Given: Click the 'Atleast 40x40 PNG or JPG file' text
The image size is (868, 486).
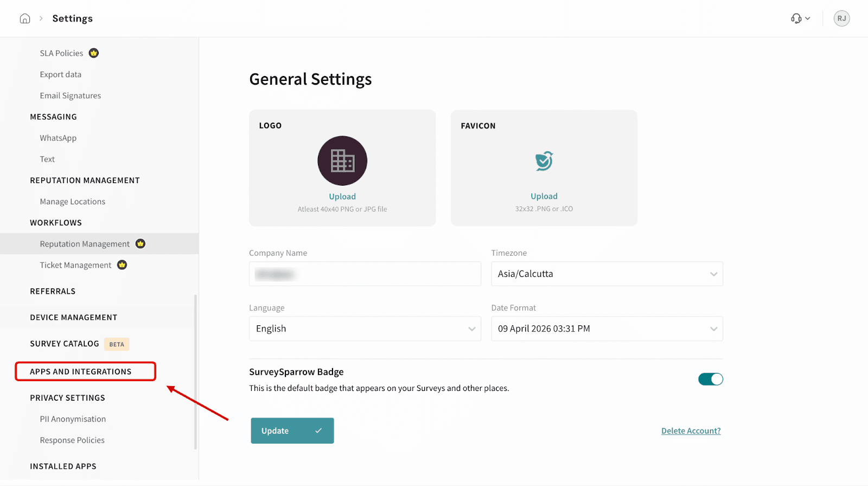Looking at the screenshot, I should coord(342,209).
